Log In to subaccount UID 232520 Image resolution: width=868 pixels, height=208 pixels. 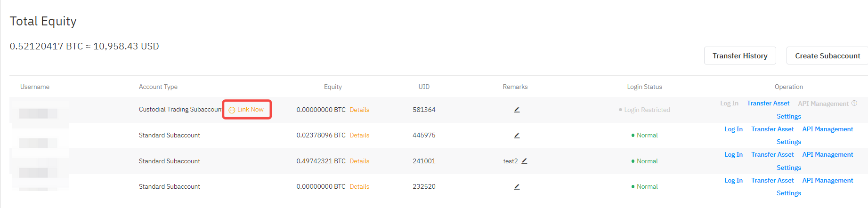(x=733, y=180)
